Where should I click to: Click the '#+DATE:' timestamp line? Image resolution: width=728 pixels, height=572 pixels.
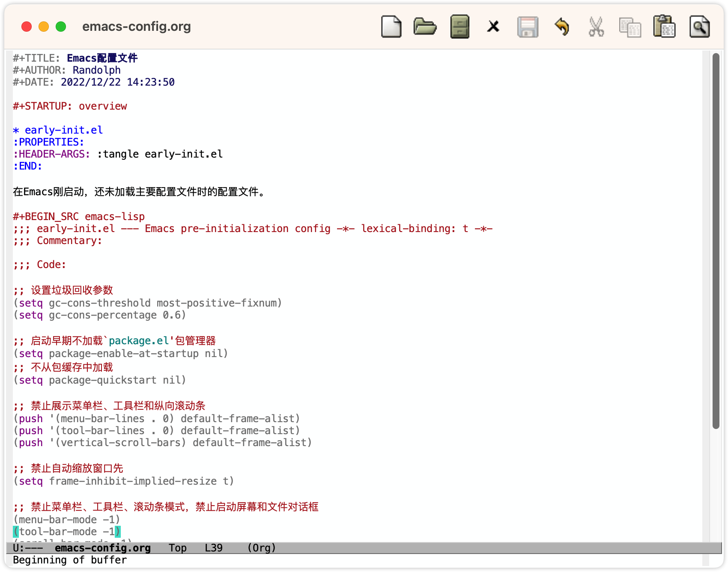click(94, 82)
